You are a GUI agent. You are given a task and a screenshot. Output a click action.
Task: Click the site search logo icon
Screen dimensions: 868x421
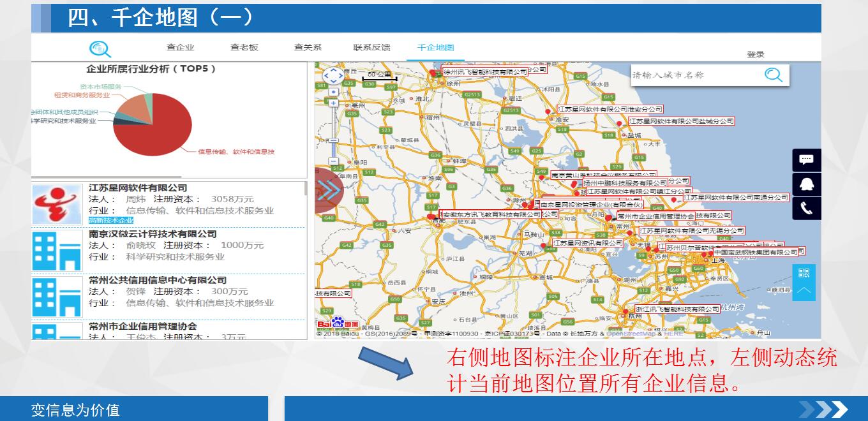[100, 49]
